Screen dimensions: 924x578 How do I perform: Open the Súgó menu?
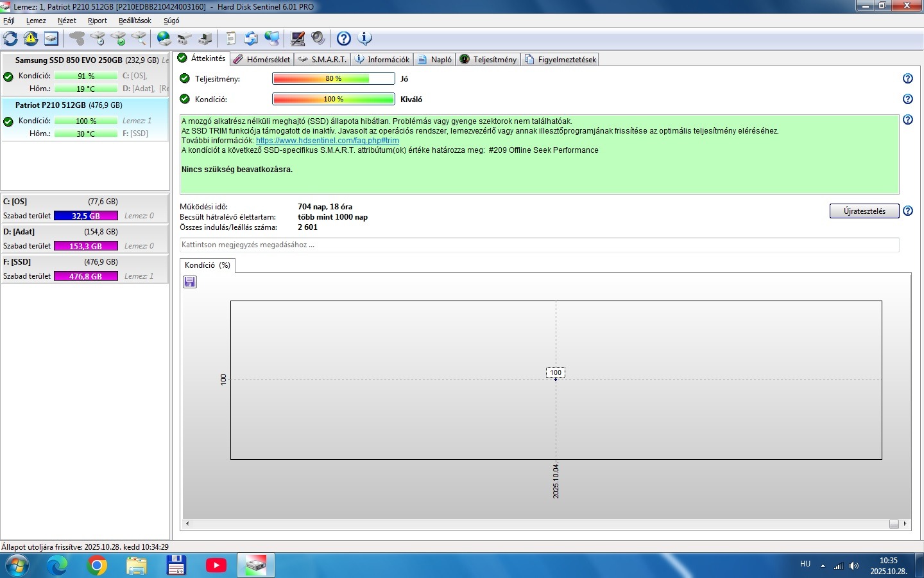tap(171, 21)
